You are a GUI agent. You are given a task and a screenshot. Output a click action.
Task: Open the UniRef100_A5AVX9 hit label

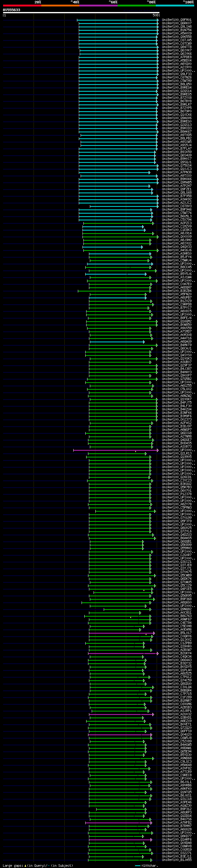pos(176,33)
